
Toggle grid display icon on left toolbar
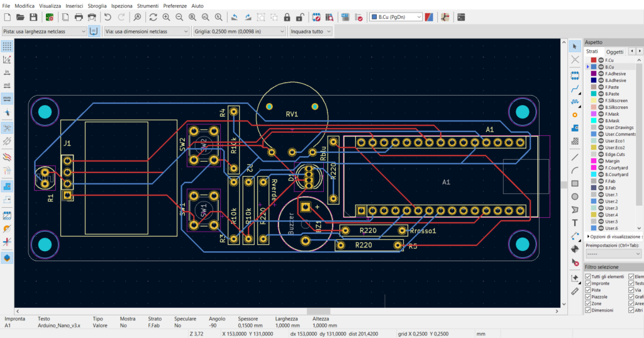click(7, 46)
